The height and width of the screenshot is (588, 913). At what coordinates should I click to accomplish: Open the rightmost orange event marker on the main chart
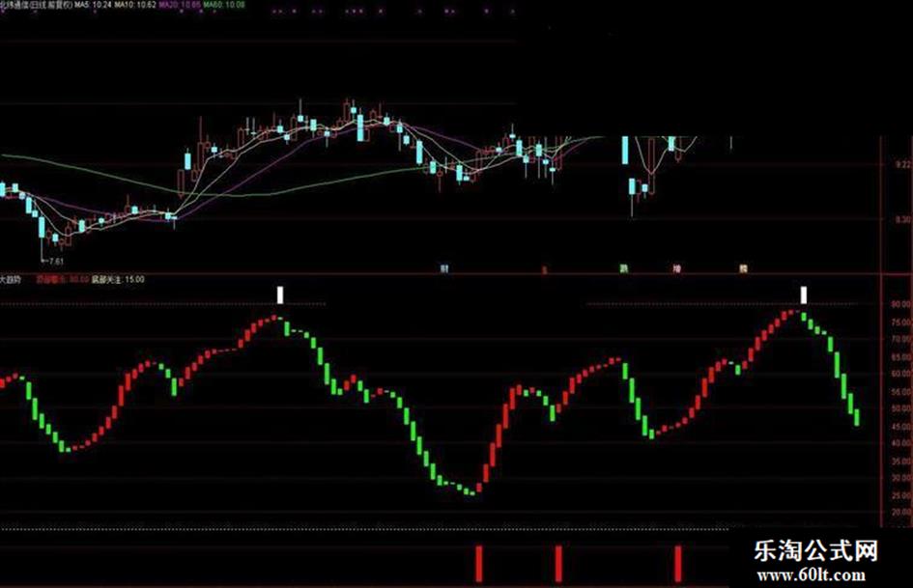(743, 269)
